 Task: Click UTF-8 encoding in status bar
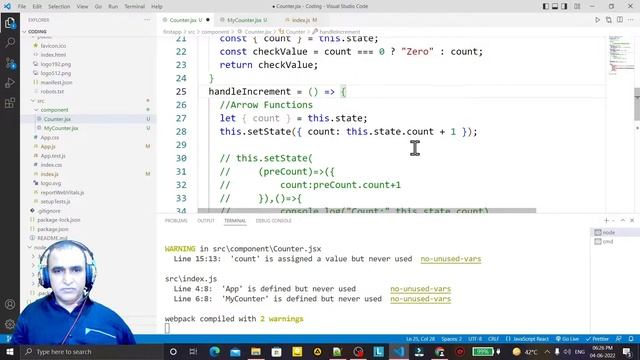pos(475,339)
